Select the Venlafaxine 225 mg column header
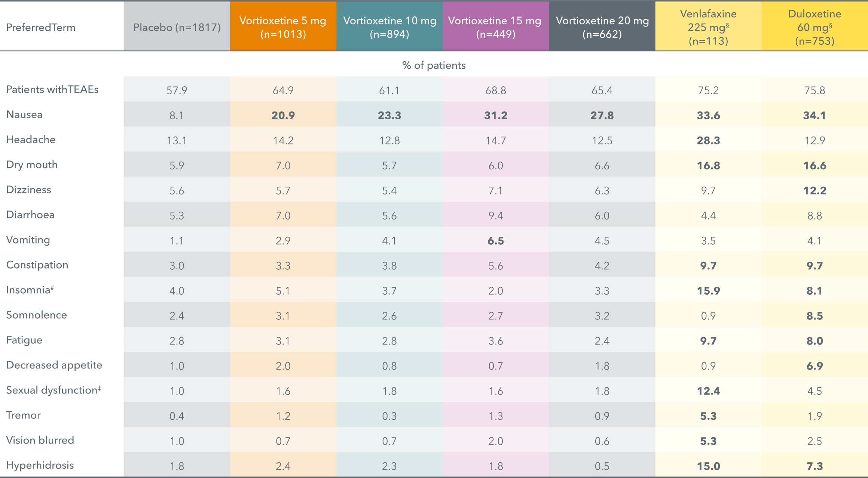 click(x=708, y=27)
